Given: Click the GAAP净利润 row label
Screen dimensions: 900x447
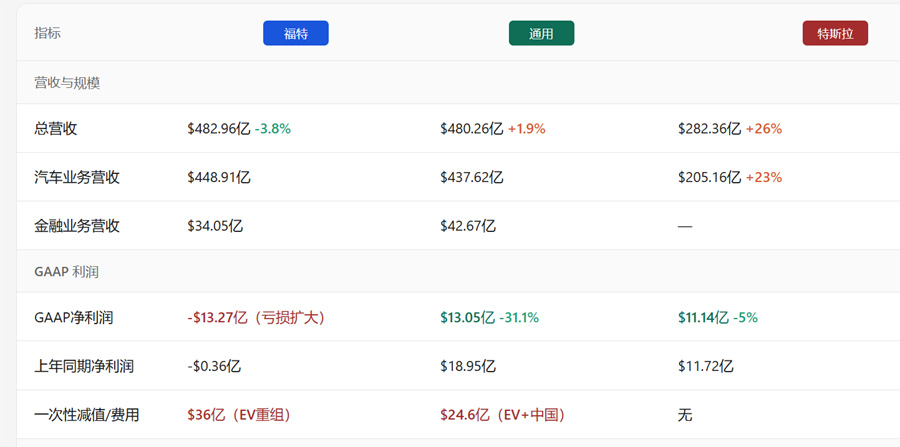Looking at the screenshot, I should tap(73, 317).
